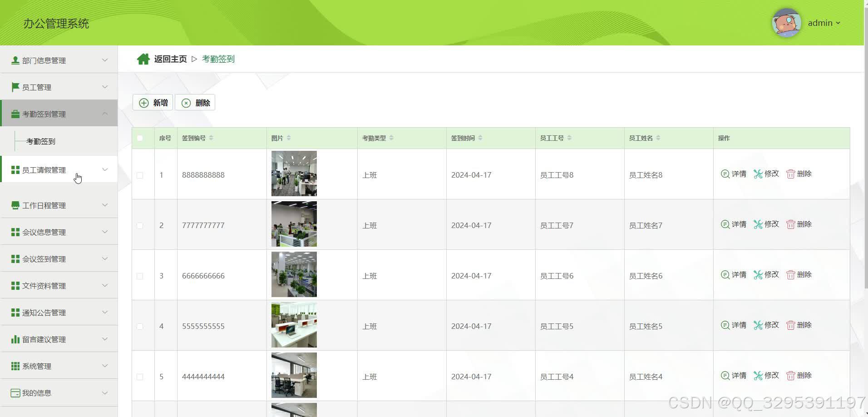Click the 员工管理 flag icon

[15, 87]
